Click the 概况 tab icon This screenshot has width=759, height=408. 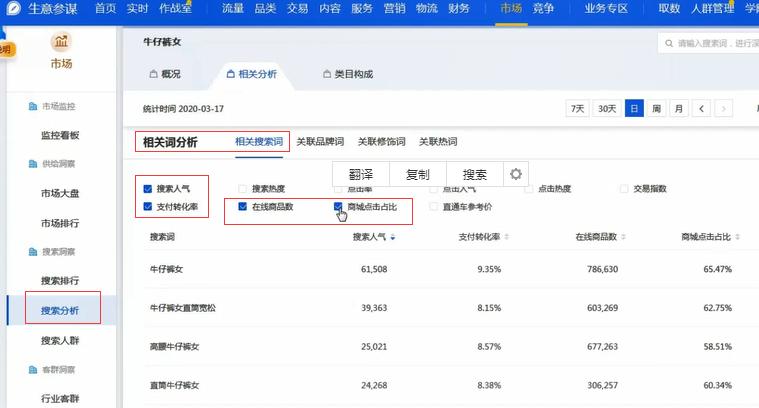153,74
